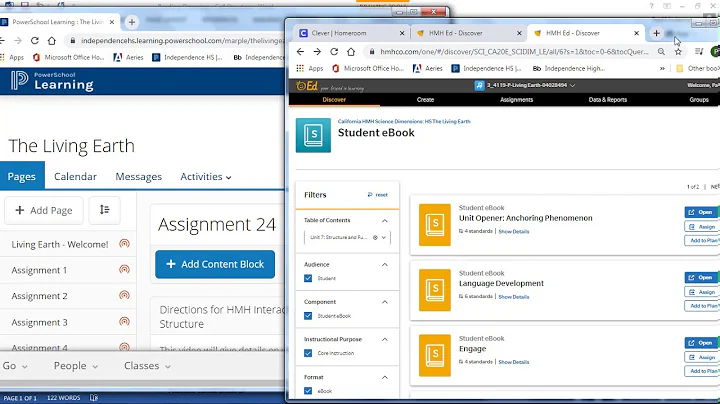Viewport: 720px width, 404px height.
Task: Collapse the Table of Contents filter section
Action: coord(385,221)
